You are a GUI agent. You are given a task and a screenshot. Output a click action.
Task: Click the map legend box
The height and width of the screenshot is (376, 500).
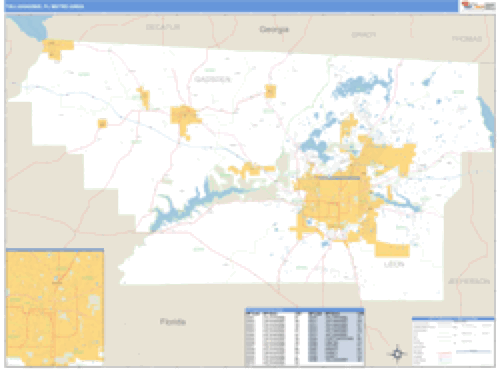point(453,341)
